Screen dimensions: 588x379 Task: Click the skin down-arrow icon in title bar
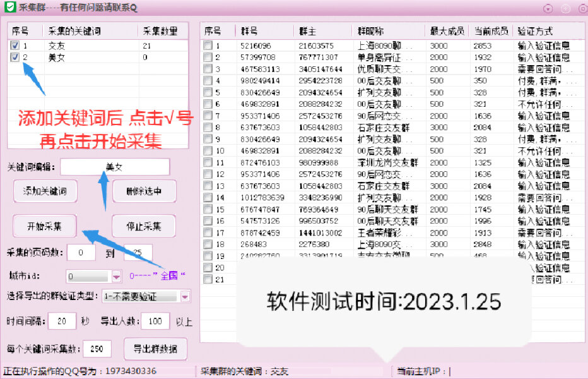click(548, 8)
